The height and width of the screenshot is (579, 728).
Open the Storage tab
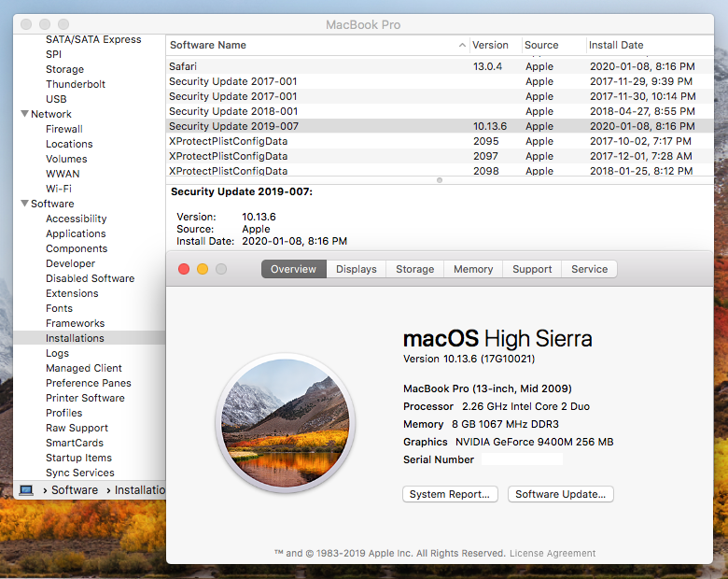pos(414,269)
